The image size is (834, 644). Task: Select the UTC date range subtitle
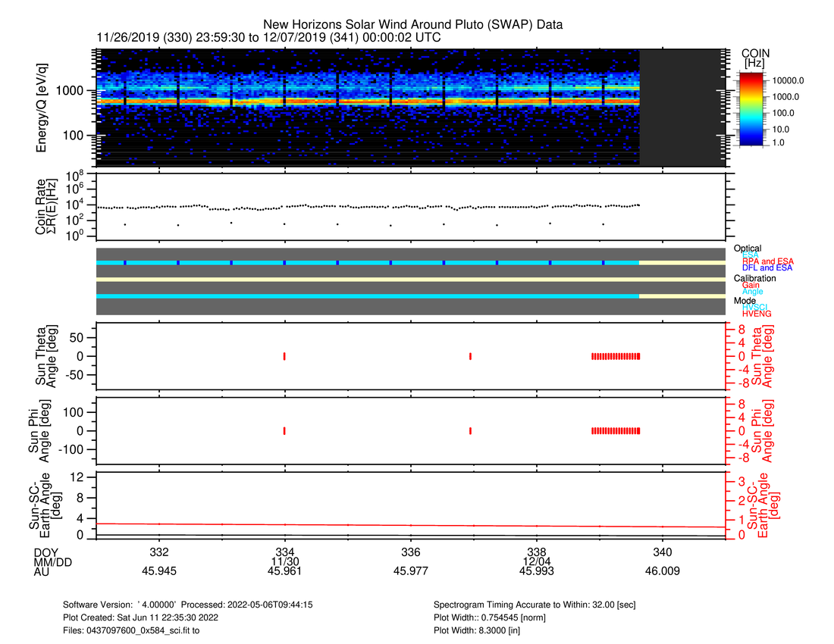click(268, 37)
